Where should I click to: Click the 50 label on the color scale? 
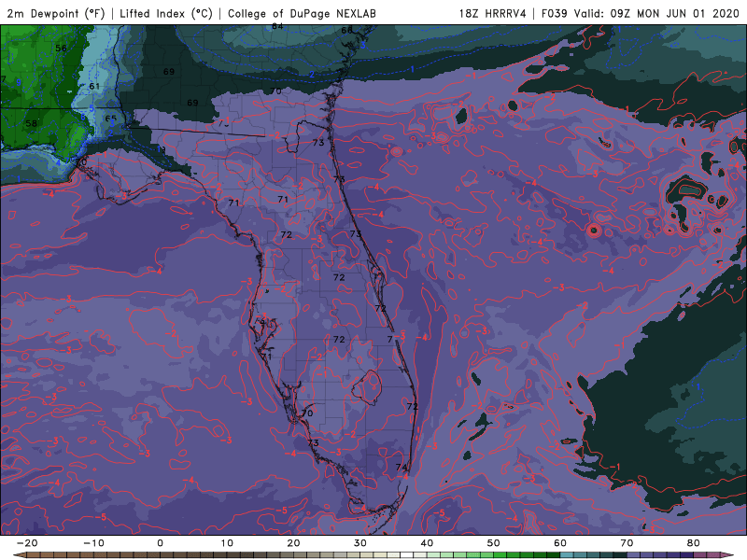point(494,543)
